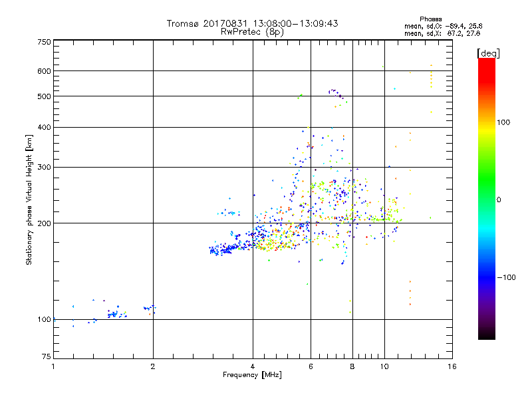Click the y-axis label '200'

(x=44, y=223)
